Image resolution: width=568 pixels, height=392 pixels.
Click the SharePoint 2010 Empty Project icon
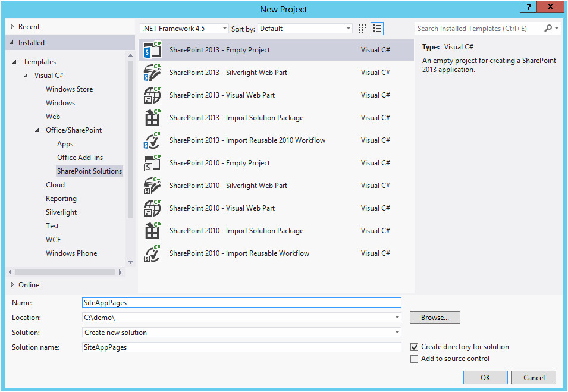pos(152,163)
